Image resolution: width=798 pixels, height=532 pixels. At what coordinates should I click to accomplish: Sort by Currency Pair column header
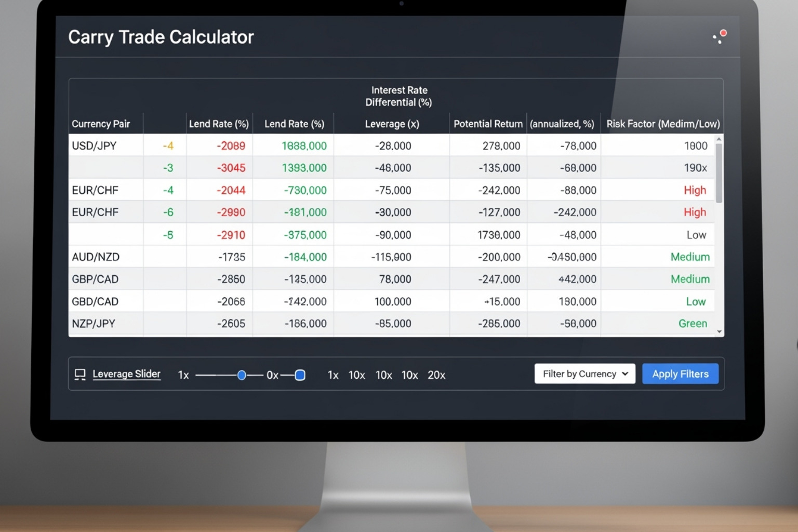click(x=101, y=124)
